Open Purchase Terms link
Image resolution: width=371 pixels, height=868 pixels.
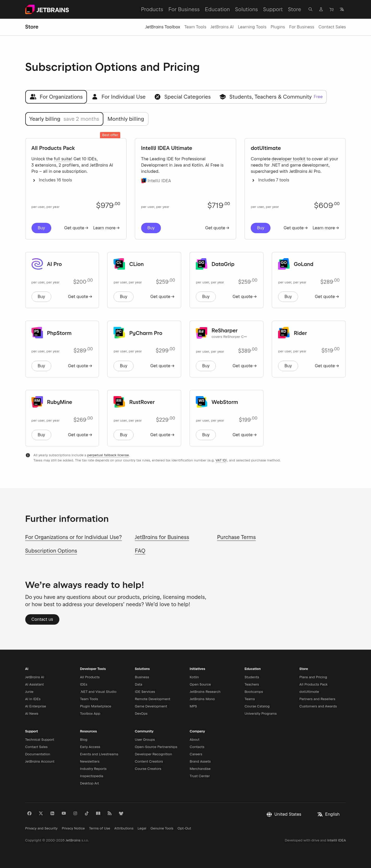click(236, 537)
